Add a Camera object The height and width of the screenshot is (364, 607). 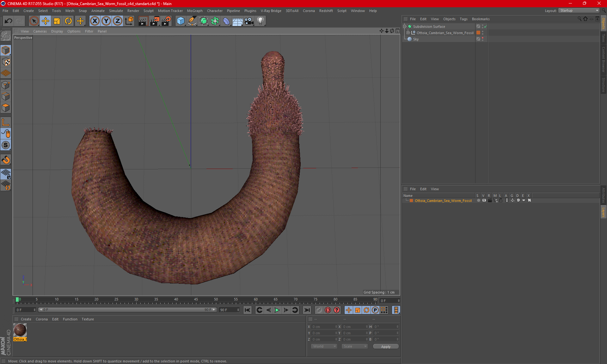point(249,21)
